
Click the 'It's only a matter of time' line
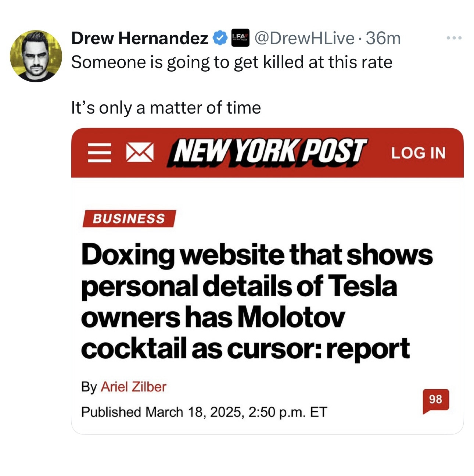coord(166,108)
